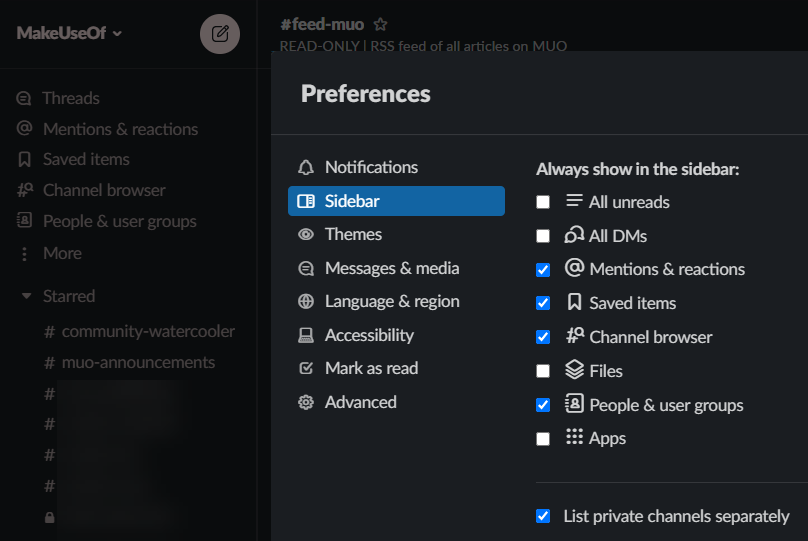Click the More item in left sidebar
Image resolution: width=808 pixels, height=541 pixels.
[x=62, y=253]
